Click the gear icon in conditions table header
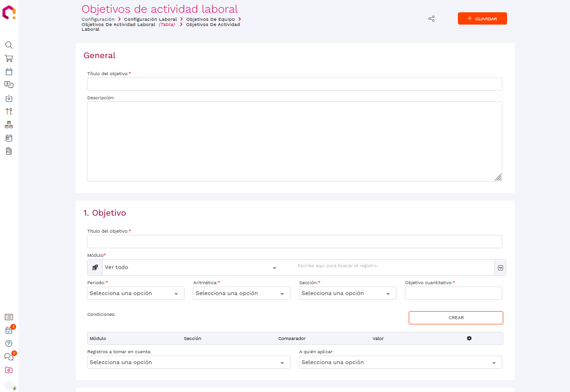This screenshot has width=570, height=392. [x=469, y=339]
